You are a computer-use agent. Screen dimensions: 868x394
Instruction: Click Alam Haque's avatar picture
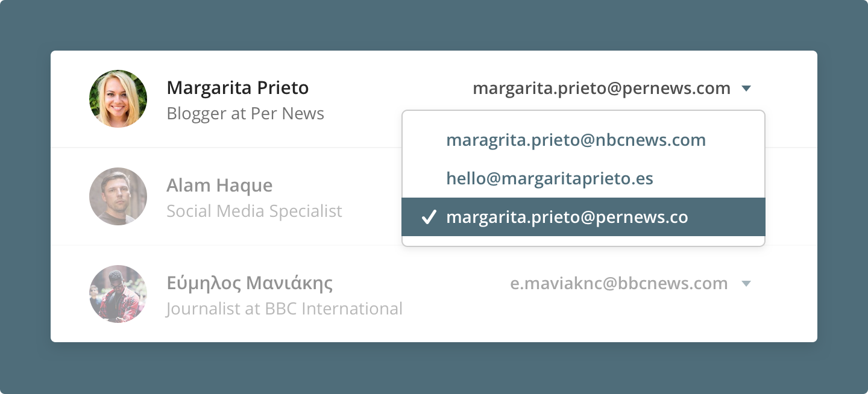[118, 196]
